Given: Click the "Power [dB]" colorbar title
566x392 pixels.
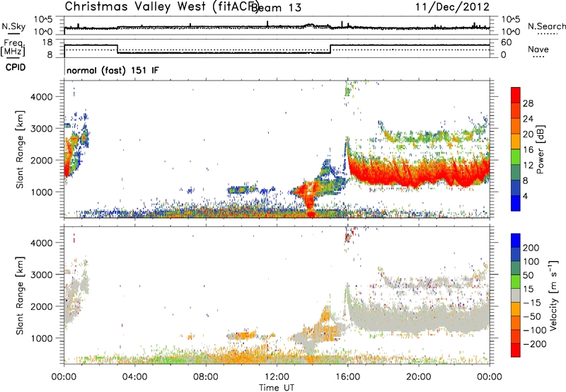Looking at the screenshot, I should 540,149.
